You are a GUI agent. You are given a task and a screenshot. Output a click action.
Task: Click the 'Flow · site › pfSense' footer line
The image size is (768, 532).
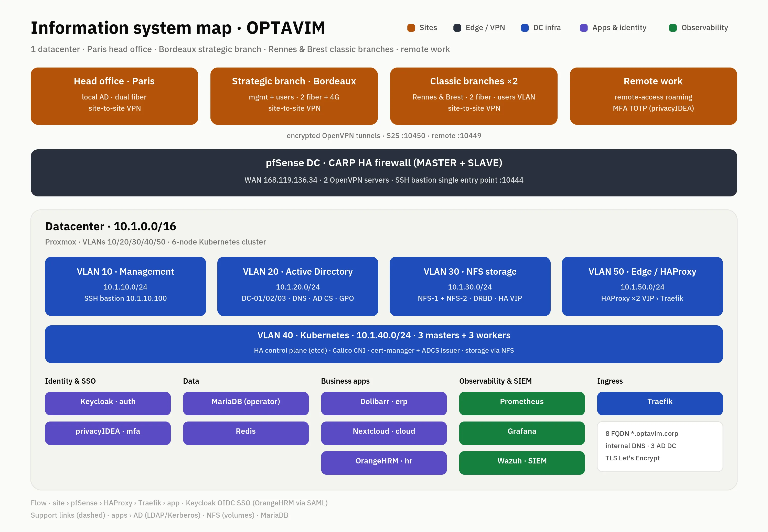coord(179,503)
